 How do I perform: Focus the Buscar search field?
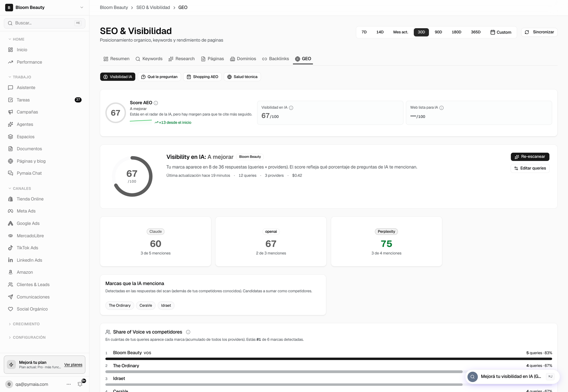click(45, 23)
